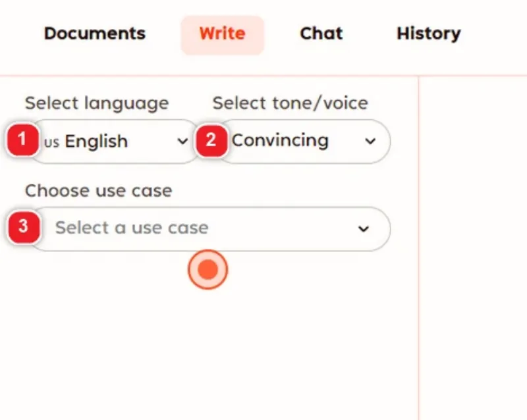The height and width of the screenshot is (420, 527).
Task: Go to the Chat tab
Action: coord(321,34)
